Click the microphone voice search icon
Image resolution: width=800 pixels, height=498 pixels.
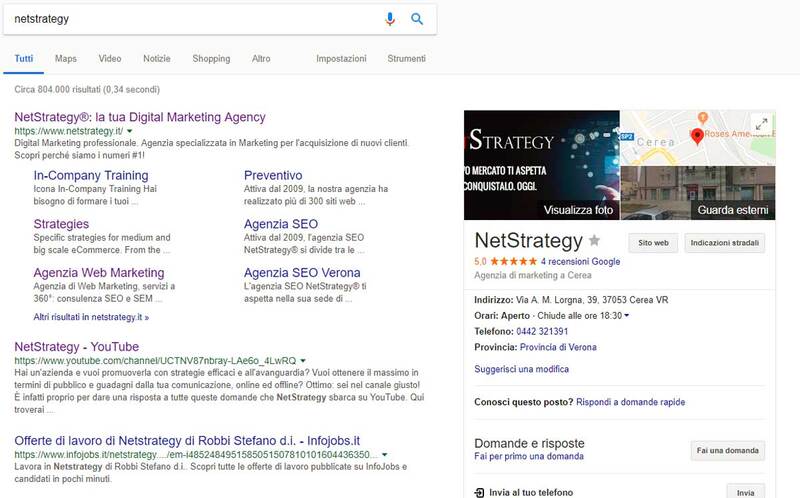click(390, 19)
